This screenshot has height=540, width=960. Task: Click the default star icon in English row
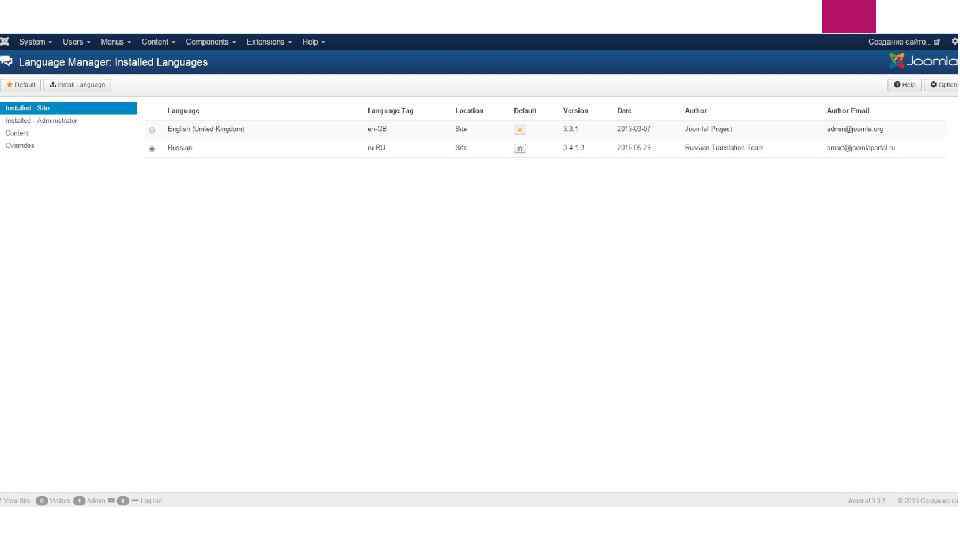520,130
